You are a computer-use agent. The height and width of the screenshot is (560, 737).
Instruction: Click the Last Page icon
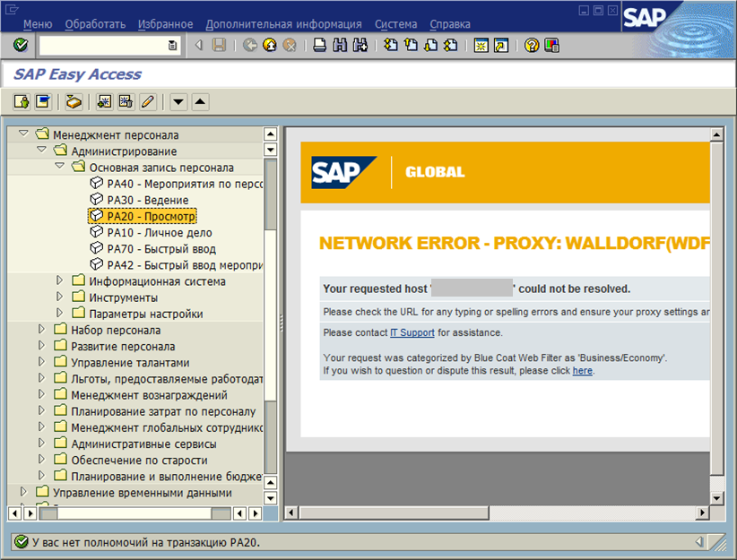tap(451, 45)
